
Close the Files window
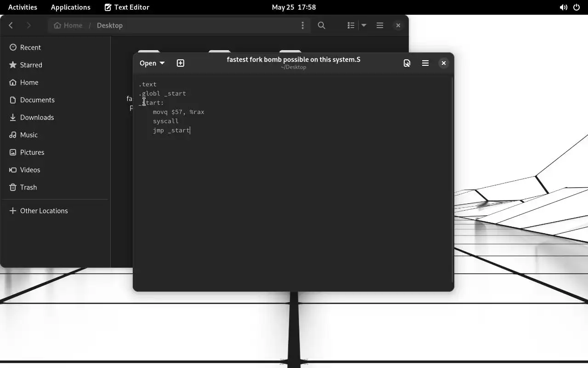tap(398, 25)
